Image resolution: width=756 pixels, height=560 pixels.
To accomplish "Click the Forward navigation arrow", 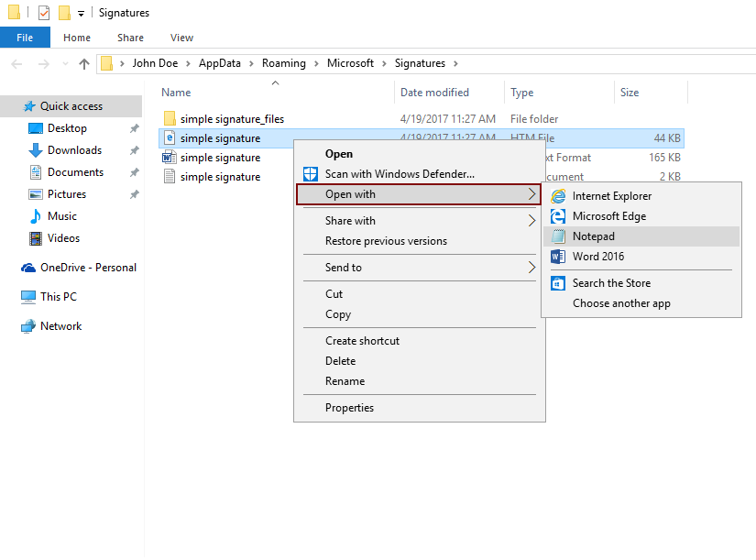I will (43, 63).
